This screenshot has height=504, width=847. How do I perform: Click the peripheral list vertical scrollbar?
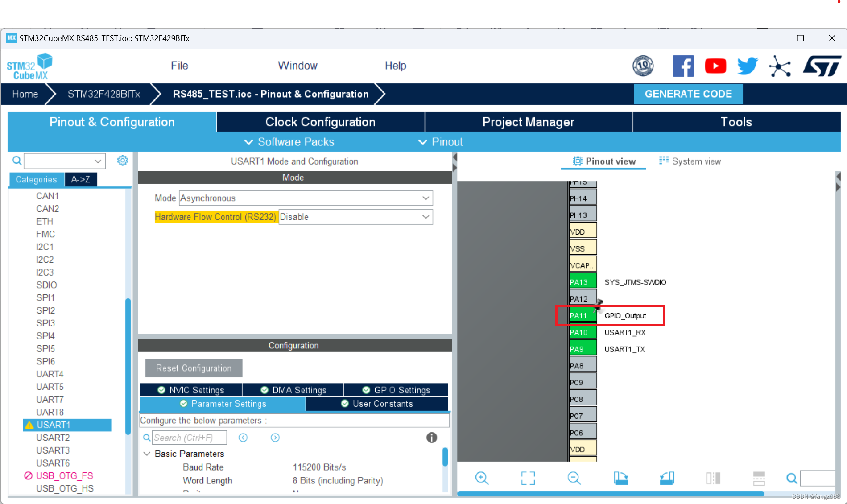128,366
